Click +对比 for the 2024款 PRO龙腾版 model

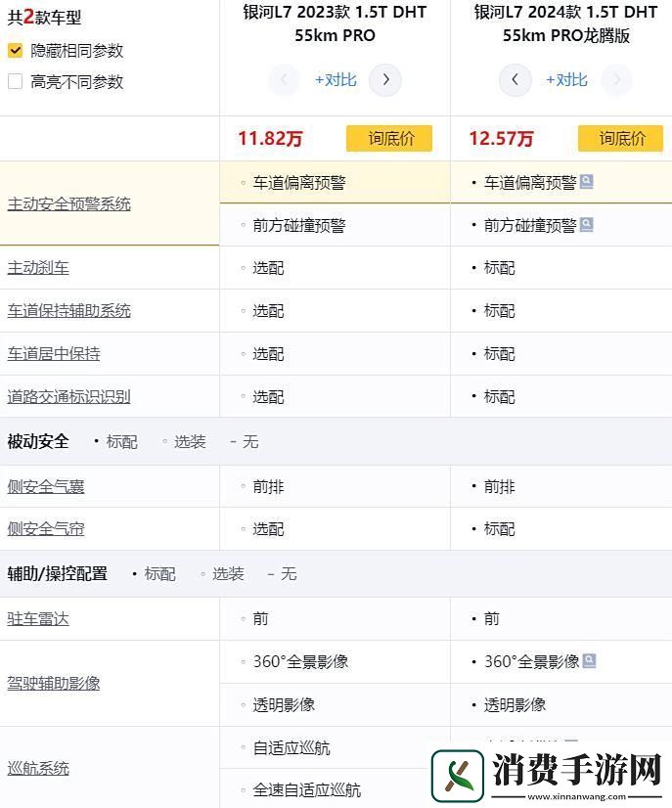pyautogui.click(x=566, y=80)
